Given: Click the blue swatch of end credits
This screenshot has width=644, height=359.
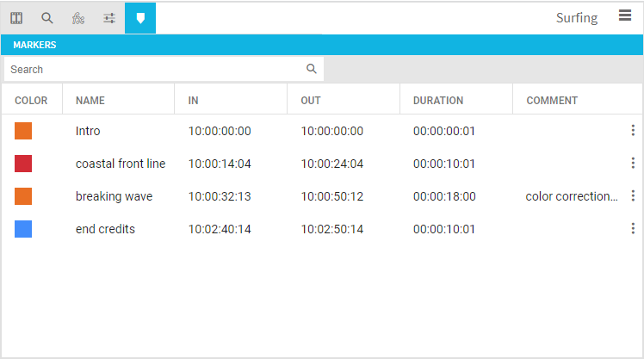Looking at the screenshot, I should click(x=23, y=229).
